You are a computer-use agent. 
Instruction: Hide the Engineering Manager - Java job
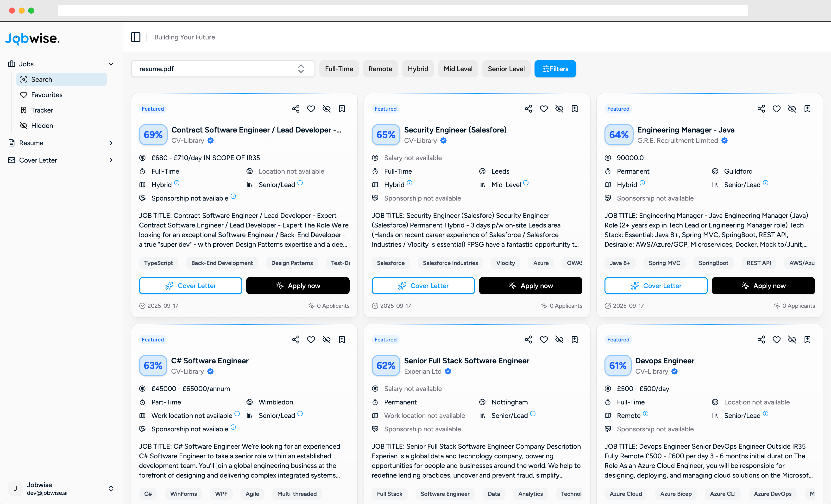pos(792,109)
